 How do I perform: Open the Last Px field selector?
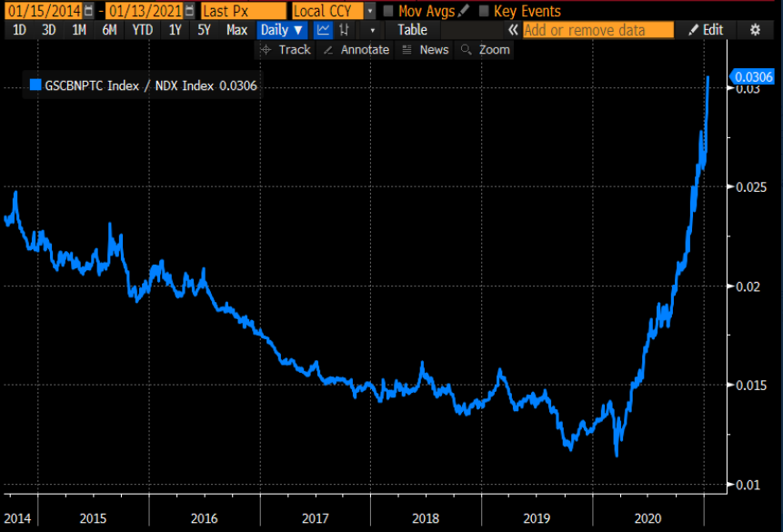pos(244,11)
